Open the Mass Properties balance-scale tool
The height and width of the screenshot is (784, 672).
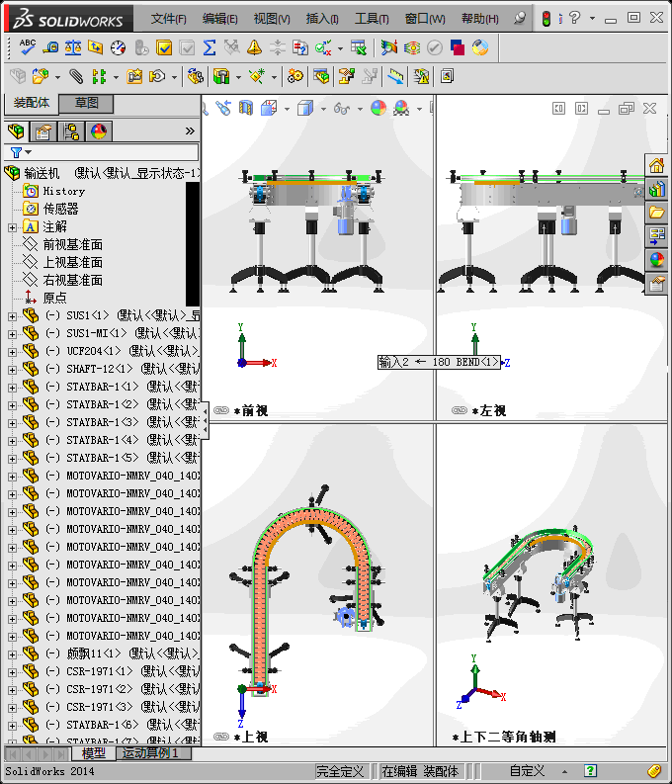click(x=73, y=47)
